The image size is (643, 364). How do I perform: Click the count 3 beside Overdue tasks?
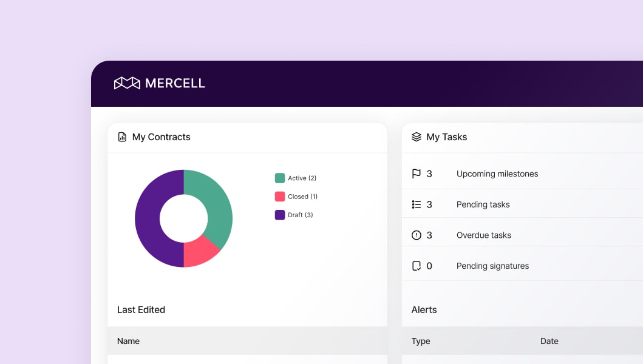pyautogui.click(x=429, y=235)
